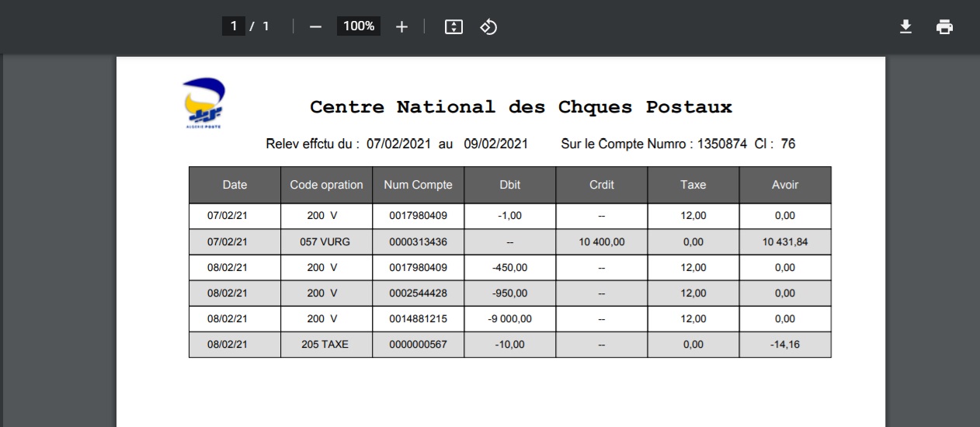Click the total page count '1'
This screenshot has height=427, width=980.
[266, 26]
